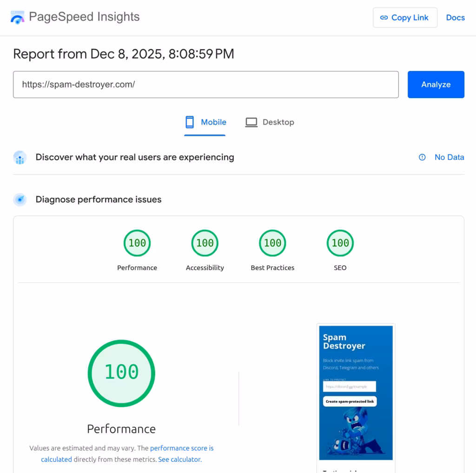Image resolution: width=476 pixels, height=473 pixels.
Task: Click the PageSpeed Insights logo icon
Action: pos(18,18)
